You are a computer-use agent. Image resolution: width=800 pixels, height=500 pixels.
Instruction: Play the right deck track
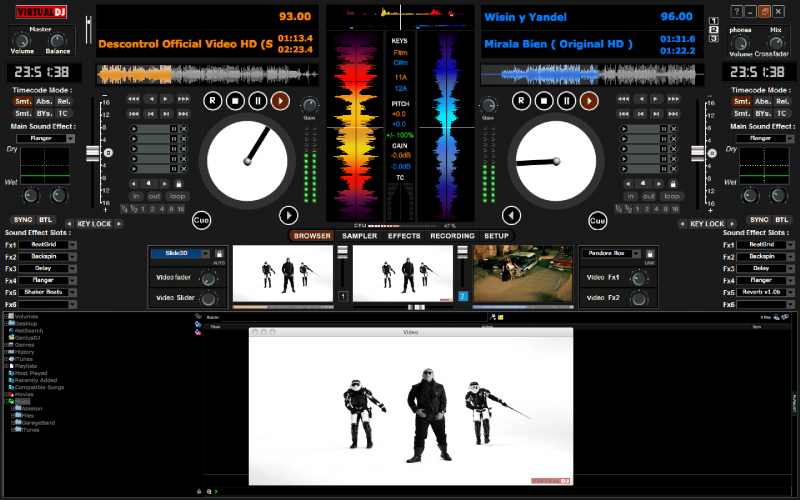pyautogui.click(x=589, y=101)
